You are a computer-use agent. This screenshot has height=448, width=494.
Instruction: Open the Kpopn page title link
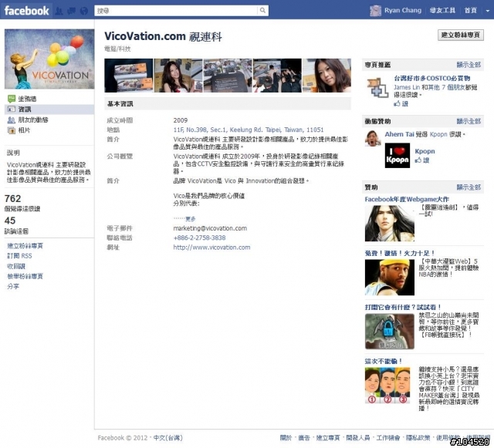point(425,151)
